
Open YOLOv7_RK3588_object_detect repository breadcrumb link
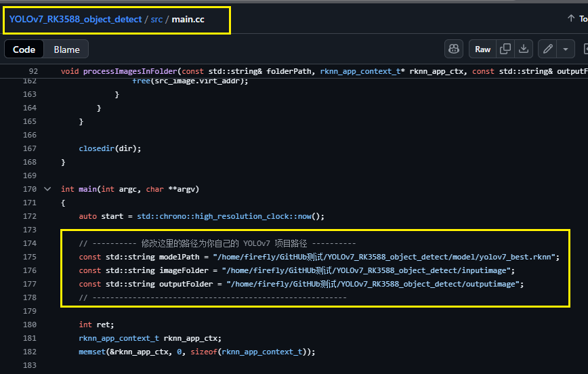pos(75,19)
